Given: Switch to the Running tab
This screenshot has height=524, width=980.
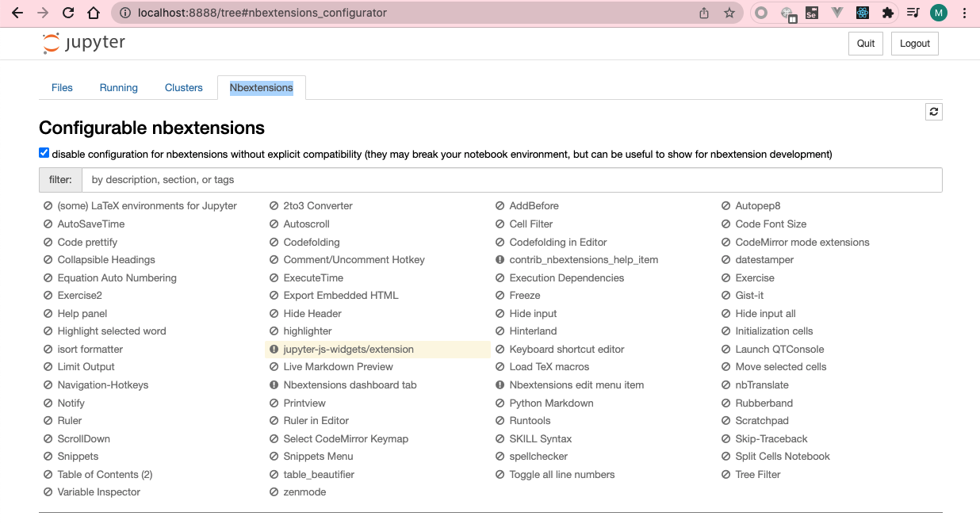Looking at the screenshot, I should coord(119,88).
